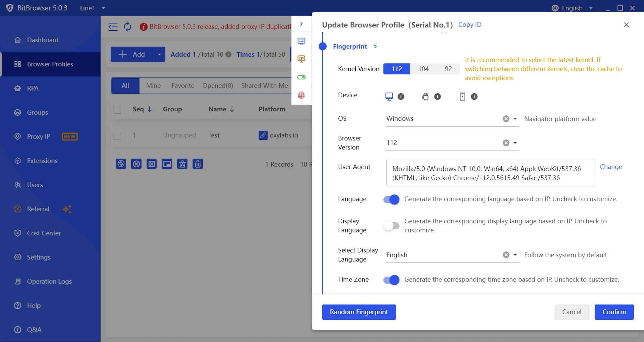Toggle the Time Zone based on IP switch

[x=391, y=280]
